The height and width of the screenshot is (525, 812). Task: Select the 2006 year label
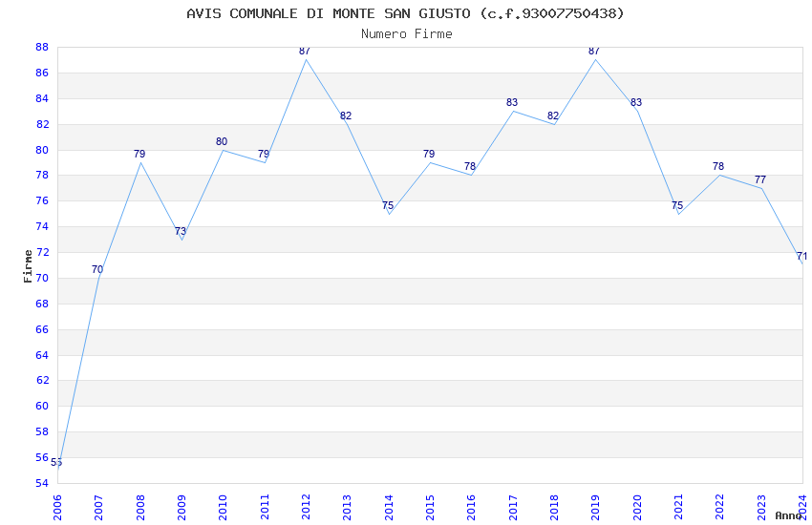57,508
